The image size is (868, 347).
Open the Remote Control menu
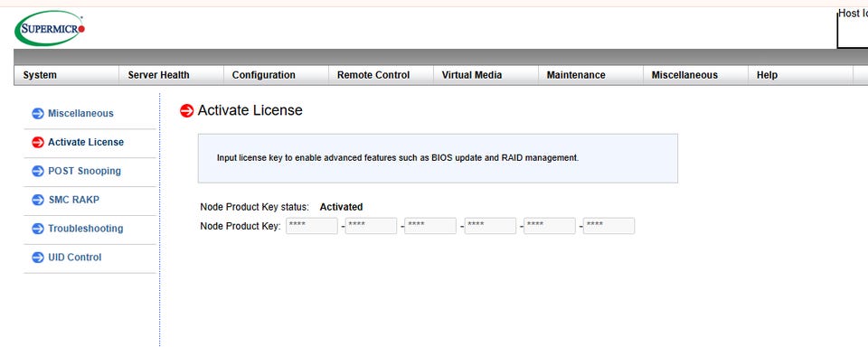pos(373,75)
